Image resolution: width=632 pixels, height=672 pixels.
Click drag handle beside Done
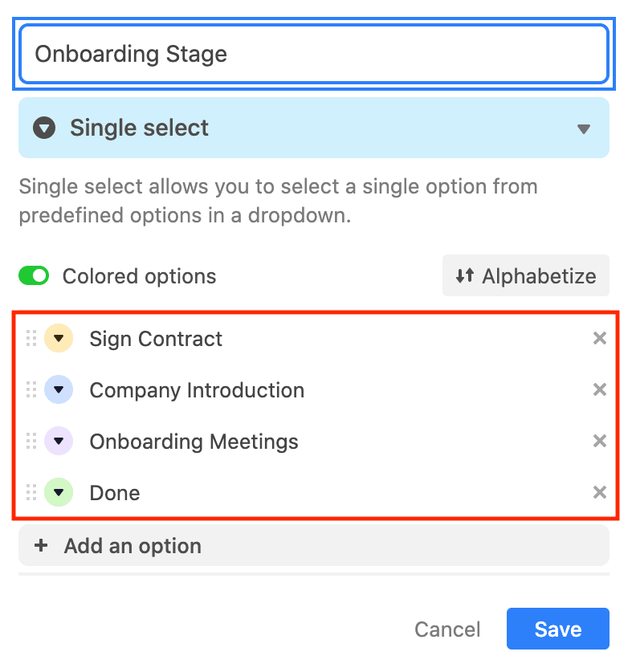click(31, 493)
